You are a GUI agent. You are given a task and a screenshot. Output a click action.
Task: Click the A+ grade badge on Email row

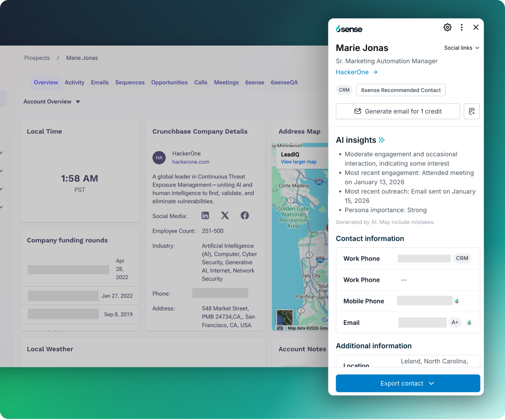[x=455, y=322]
